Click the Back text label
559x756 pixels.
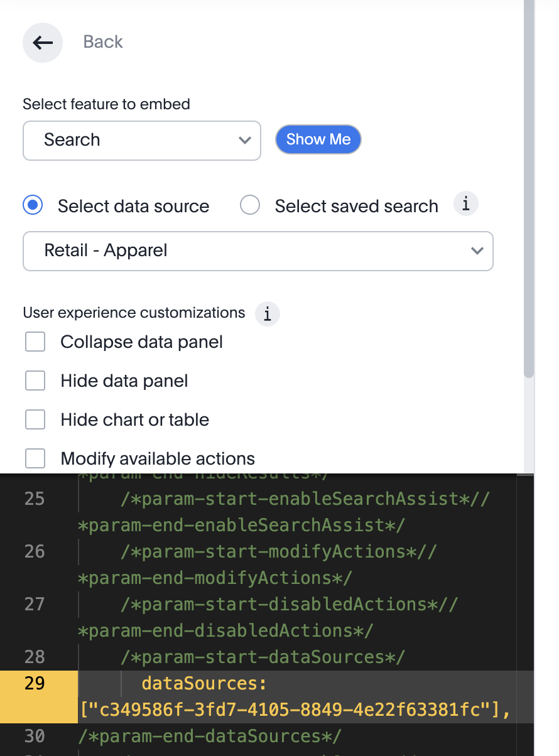[103, 42]
